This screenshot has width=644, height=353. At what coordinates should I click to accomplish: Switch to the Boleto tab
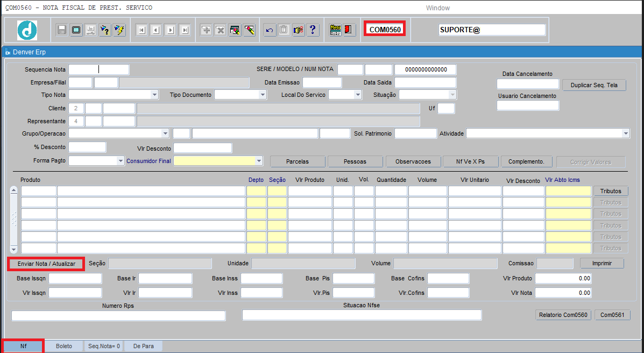(x=63, y=346)
